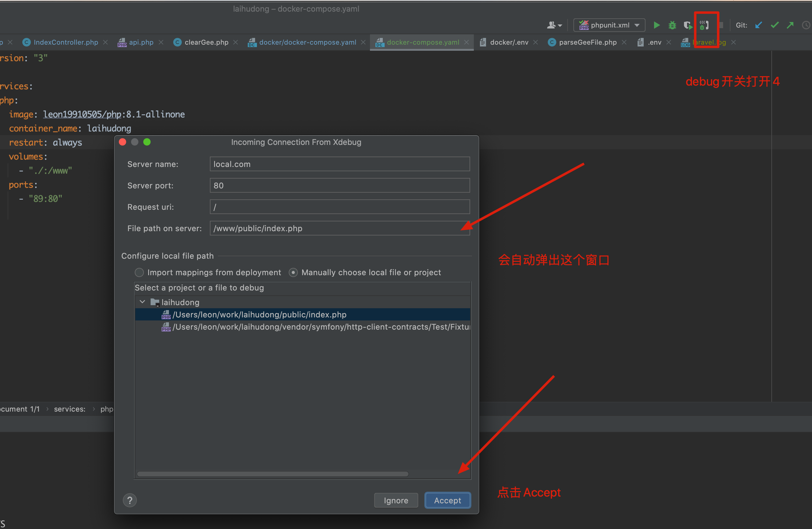This screenshot has width=812, height=529.
Task: Click the Document 1/1 breadcrumb
Action: (20, 409)
